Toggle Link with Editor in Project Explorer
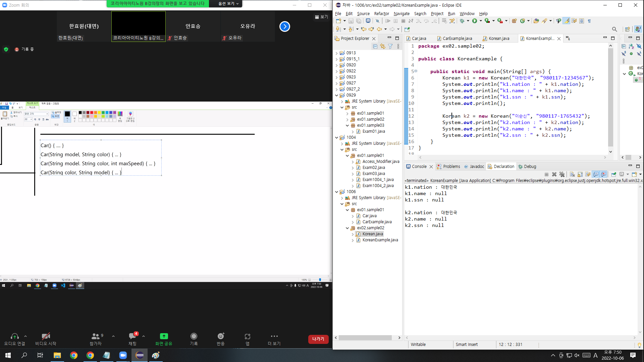The height and width of the screenshot is (362, 644). click(383, 47)
